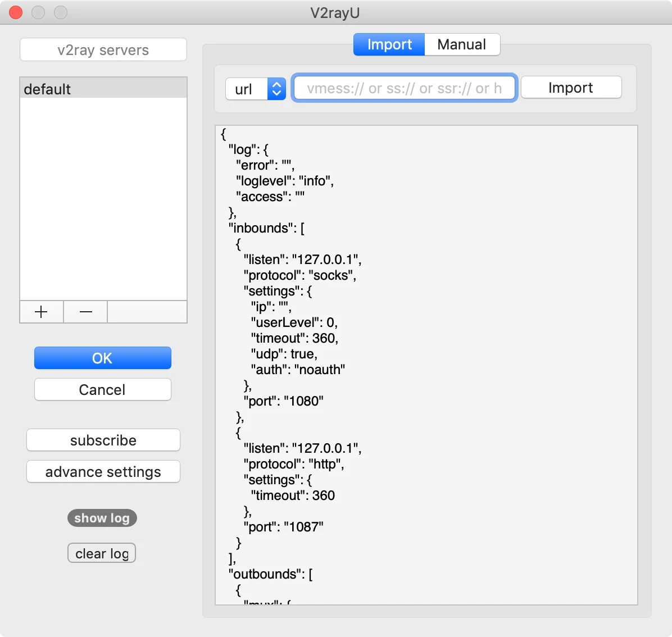Image resolution: width=672 pixels, height=637 pixels.
Task: Click the Import button beside url field
Action: pos(571,88)
